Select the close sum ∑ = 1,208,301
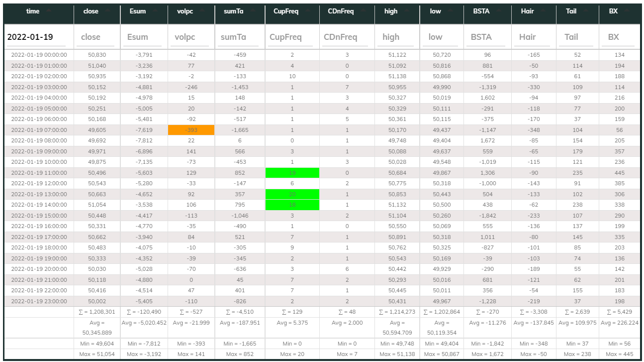Image resolution: width=644 pixels, height=362 pixels. pos(97,312)
